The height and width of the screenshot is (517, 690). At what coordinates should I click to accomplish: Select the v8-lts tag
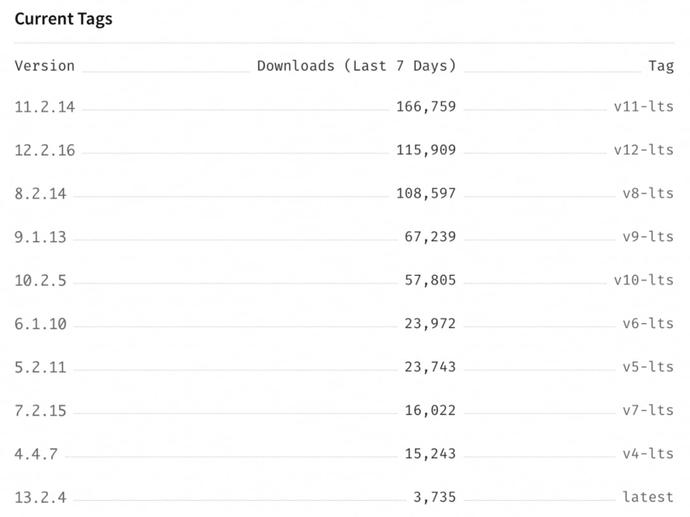[x=648, y=193]
